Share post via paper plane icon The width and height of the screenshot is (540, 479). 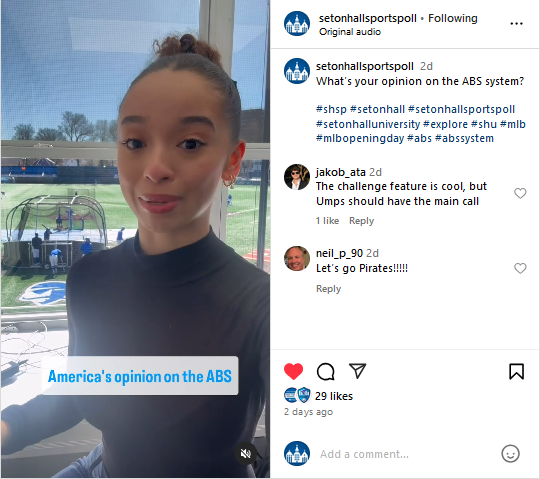point(357,371)
